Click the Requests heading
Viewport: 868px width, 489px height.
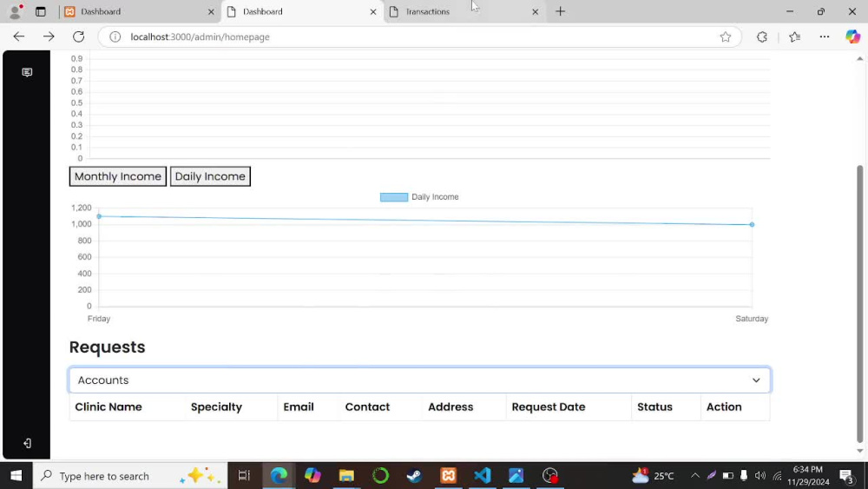pos(108,347)
